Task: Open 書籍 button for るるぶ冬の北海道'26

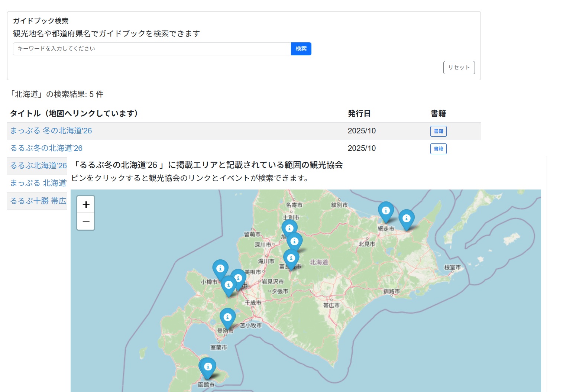Action: [438, 149]
